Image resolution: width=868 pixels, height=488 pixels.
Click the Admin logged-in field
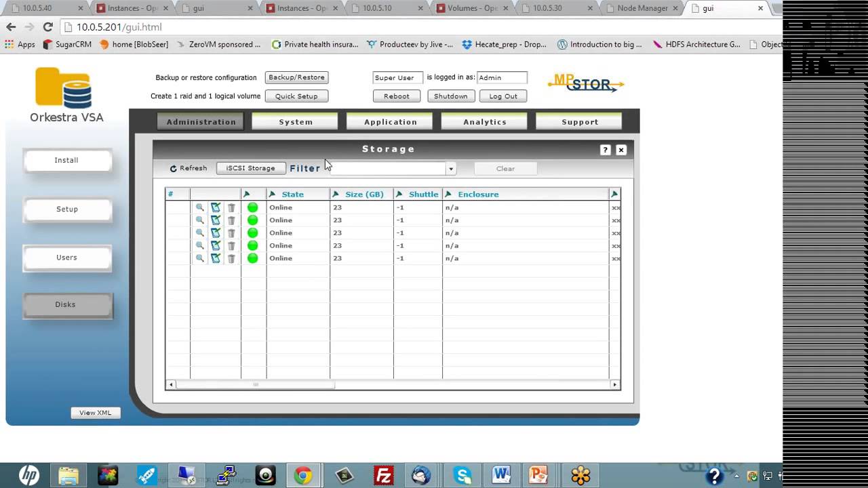pyautogui.click(x=502, y=78)
